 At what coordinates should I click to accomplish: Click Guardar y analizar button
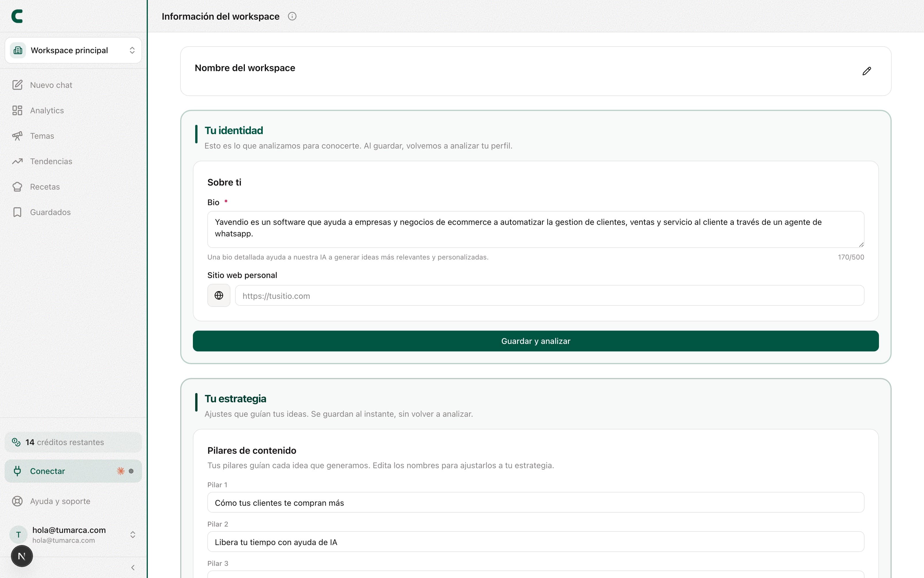point(536,341)
